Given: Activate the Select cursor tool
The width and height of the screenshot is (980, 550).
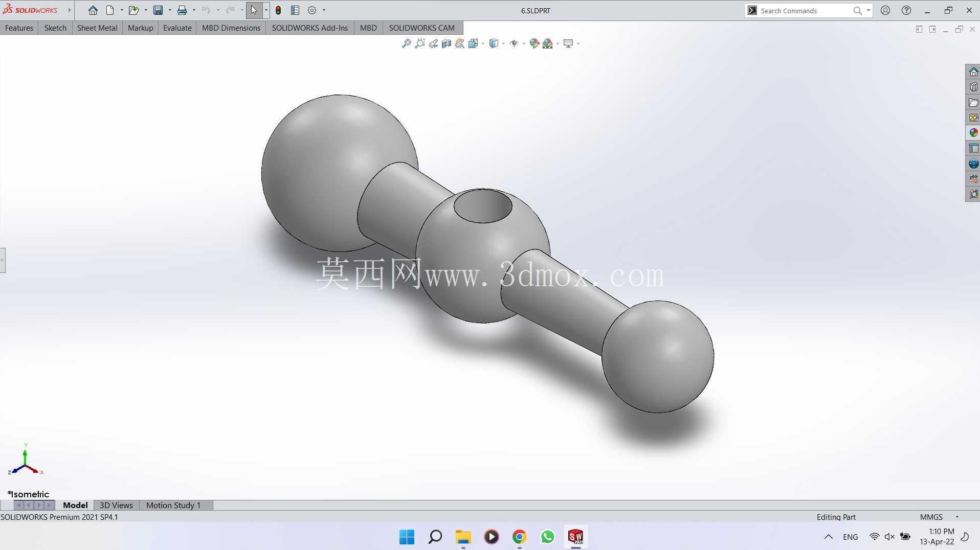Looking at the screenshot, I should (254, 10).
